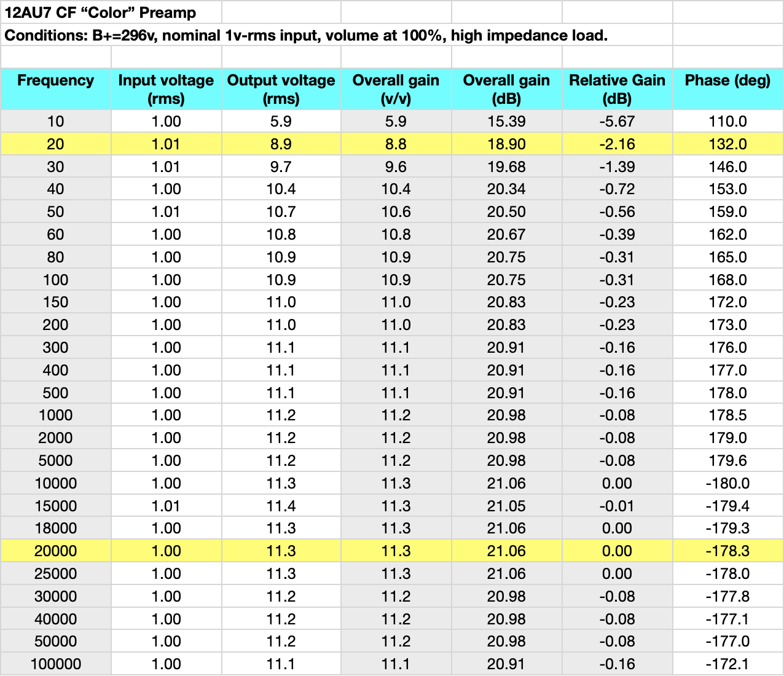
Task: Click the relative gain cell -0.72
Action: [617, 189]
